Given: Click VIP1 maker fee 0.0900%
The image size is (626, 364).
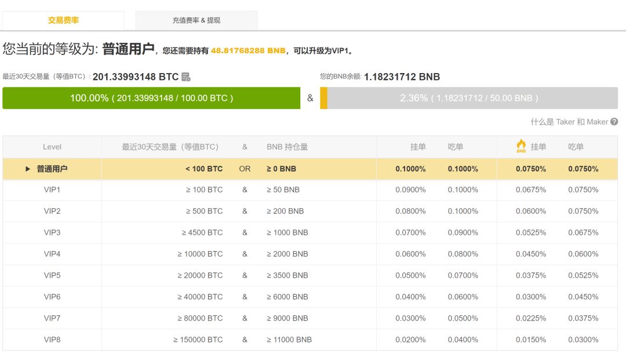Looking at the screenshot, I should point(410,190).
